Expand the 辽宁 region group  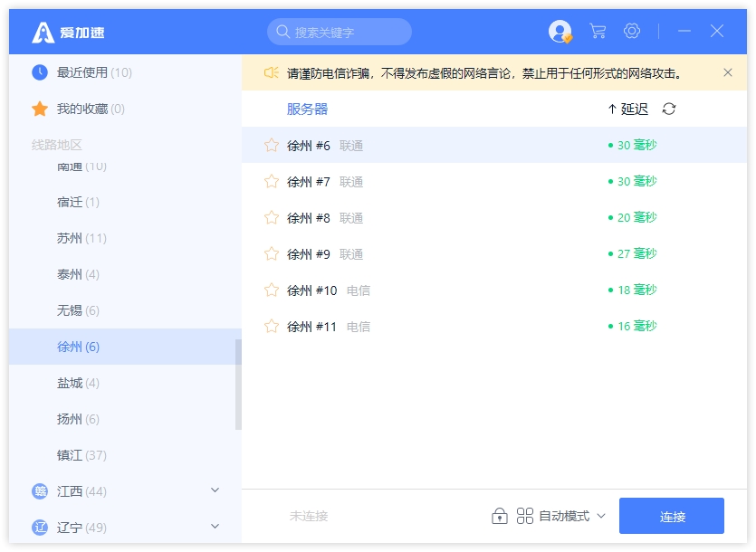click(x=215, y=527)
